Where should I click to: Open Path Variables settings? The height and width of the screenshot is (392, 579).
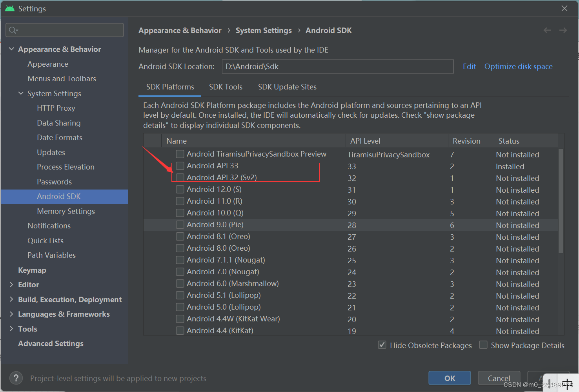(51, 255)
